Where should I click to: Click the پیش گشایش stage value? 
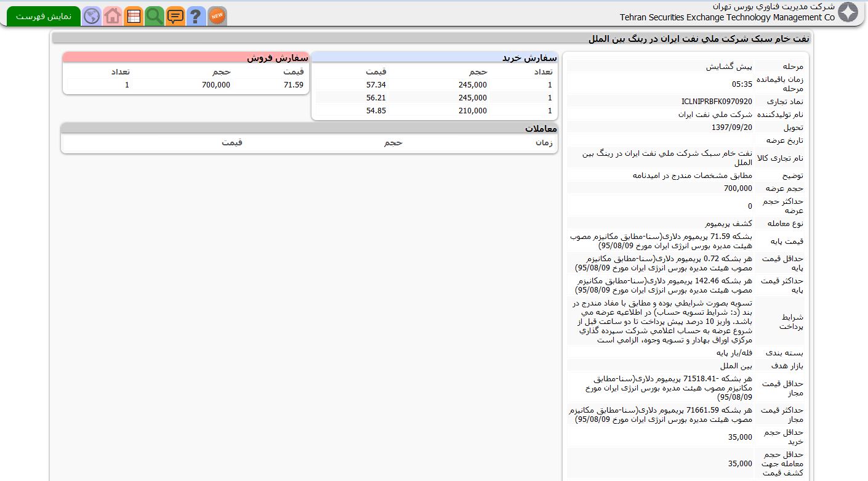click(x=729, y=67)
